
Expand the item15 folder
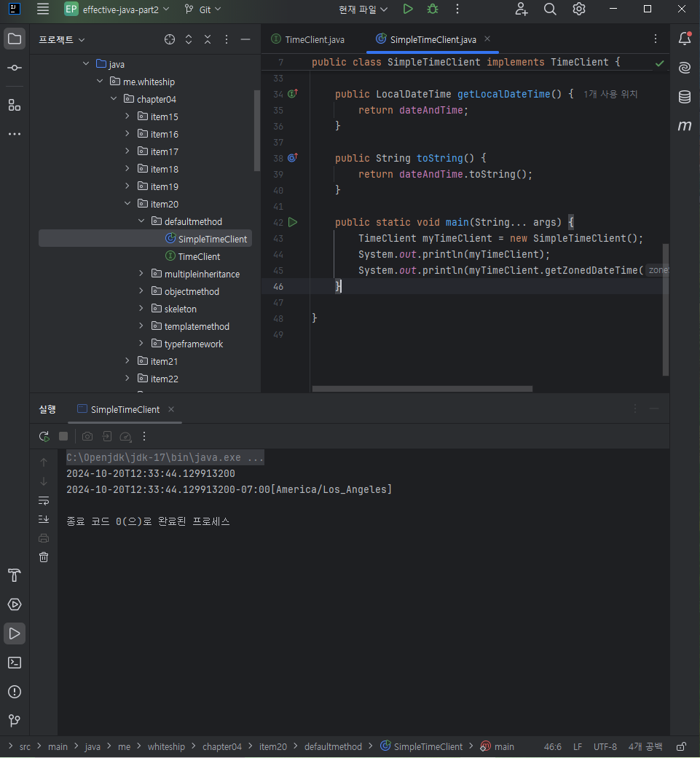[127, 116]
